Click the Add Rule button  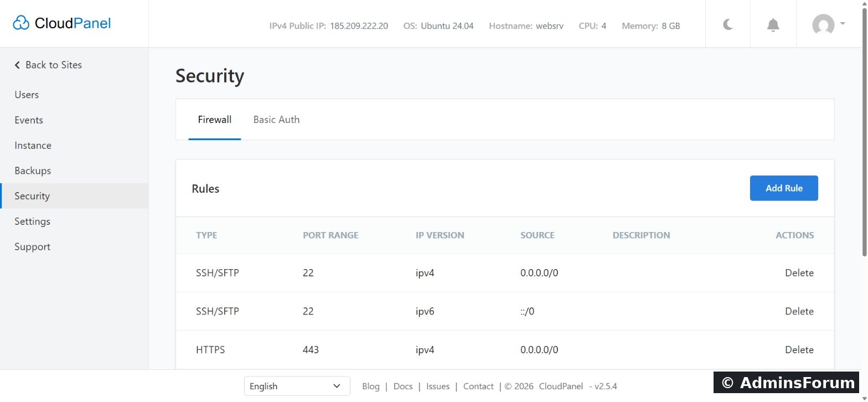coord(784,188)
